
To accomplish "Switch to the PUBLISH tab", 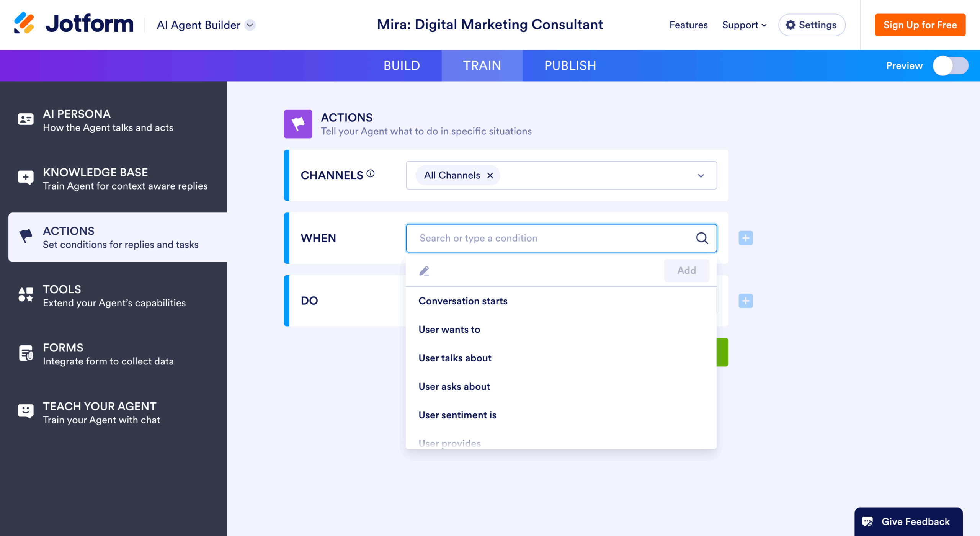I will [x=570, y=65].
